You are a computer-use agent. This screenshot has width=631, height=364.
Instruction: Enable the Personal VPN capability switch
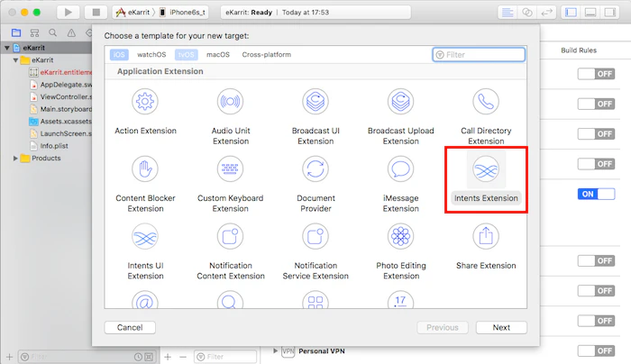coord(596,350)
